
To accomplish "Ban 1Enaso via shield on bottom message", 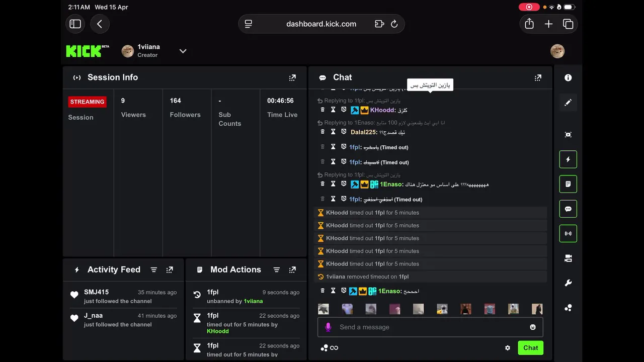I will pyautogui.click(x=344, y=291).
